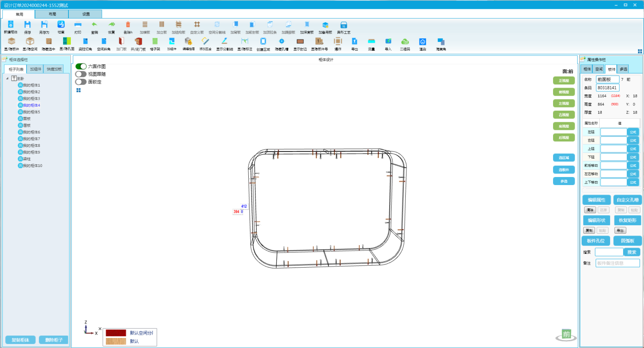644x348 pixels.
Task: Click the 显示封边 show edge banding icon
Action: coord(300,41)
